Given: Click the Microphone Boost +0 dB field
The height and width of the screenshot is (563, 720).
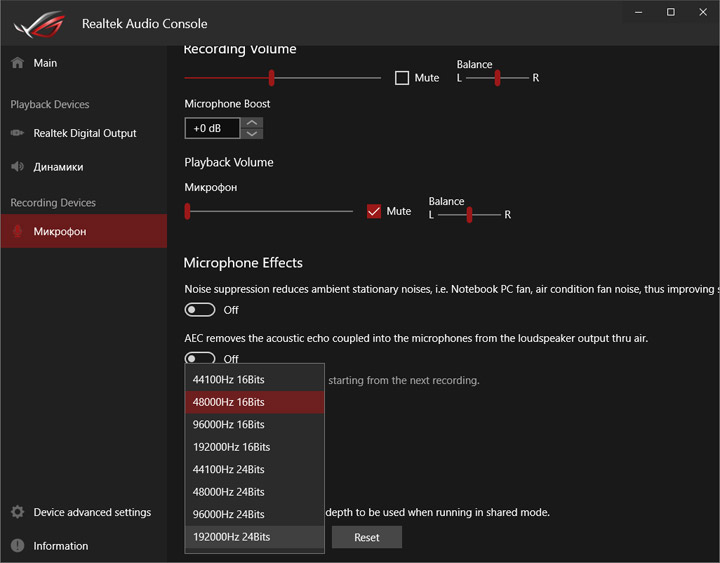Looking at the screenshot, I should click(x=212, y=128).
